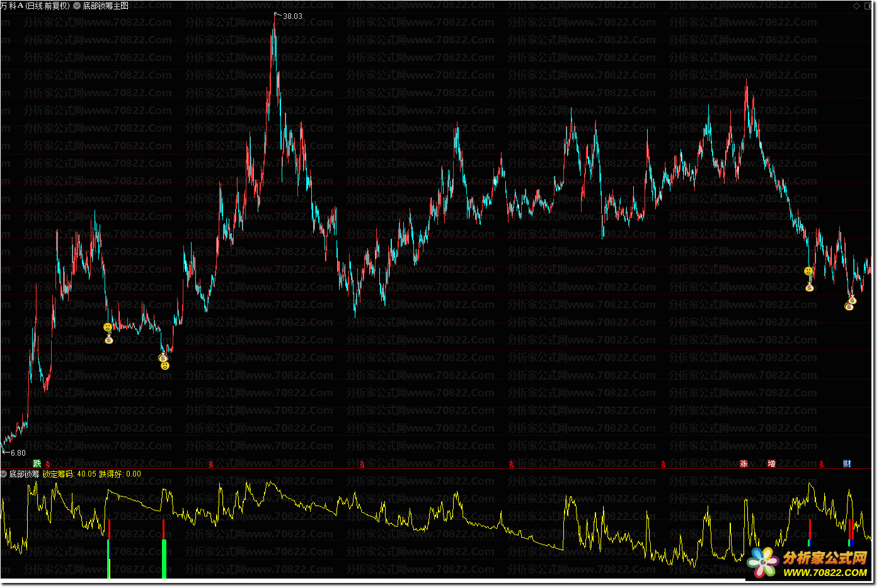Click the 38.03 high price label
This screenshot has width=879, height=588.
click(x=292, y=16)
